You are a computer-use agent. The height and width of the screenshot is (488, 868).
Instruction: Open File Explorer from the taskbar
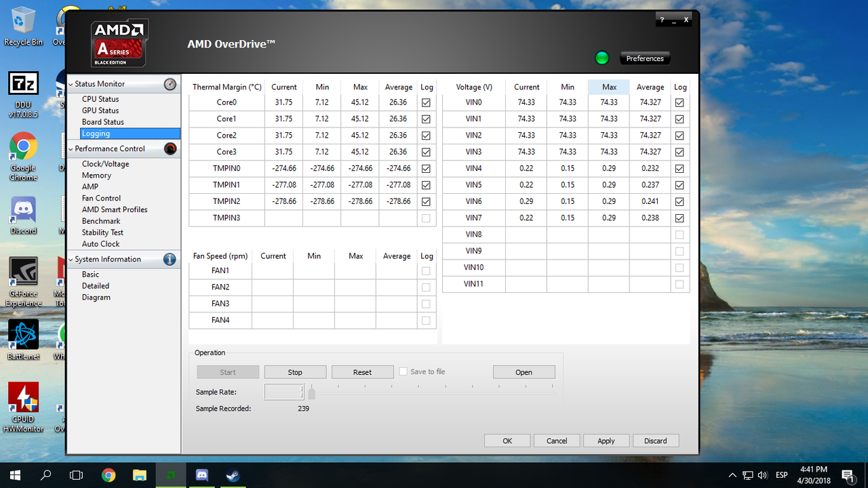(140, 475)
